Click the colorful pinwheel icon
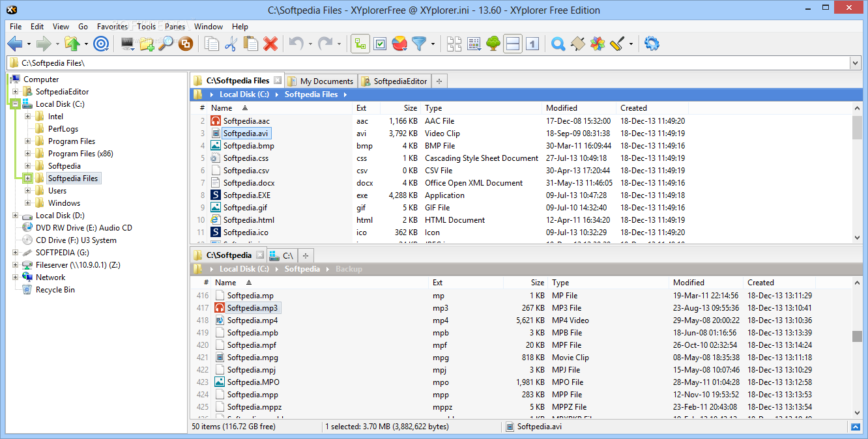The width and height of the screenshot is (868, 439). coord(597,44)
